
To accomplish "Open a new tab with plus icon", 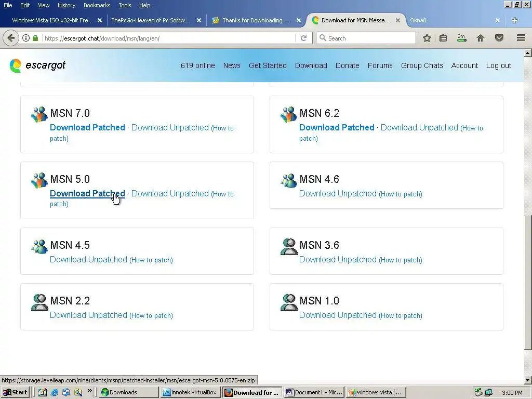I will click(515, 20).
